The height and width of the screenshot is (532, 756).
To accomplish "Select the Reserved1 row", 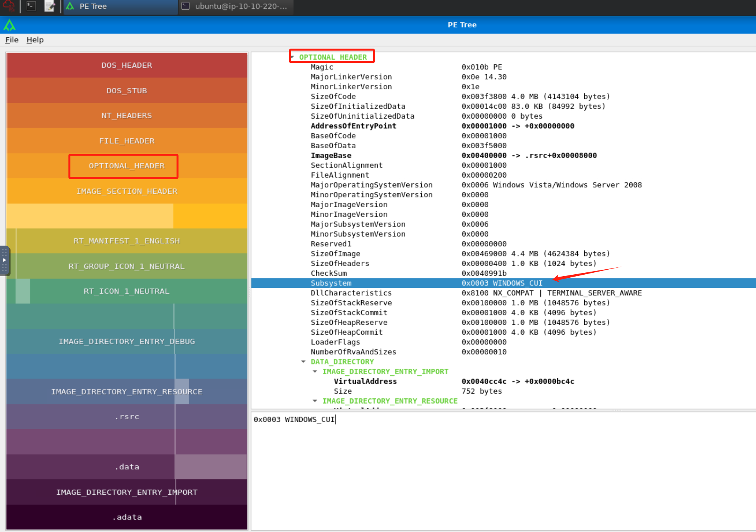I will coord(503,244).
